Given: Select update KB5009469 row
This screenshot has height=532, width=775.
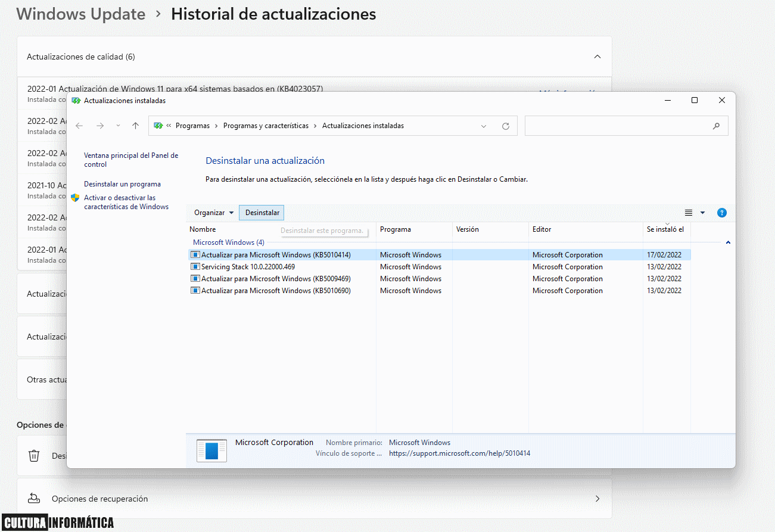Looking at the screenshot, I should click(440, 279).
